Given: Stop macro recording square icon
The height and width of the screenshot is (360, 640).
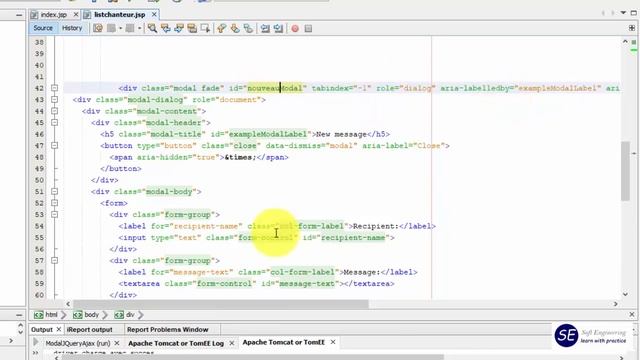Looking at the screenshot, I should (308, 28).
